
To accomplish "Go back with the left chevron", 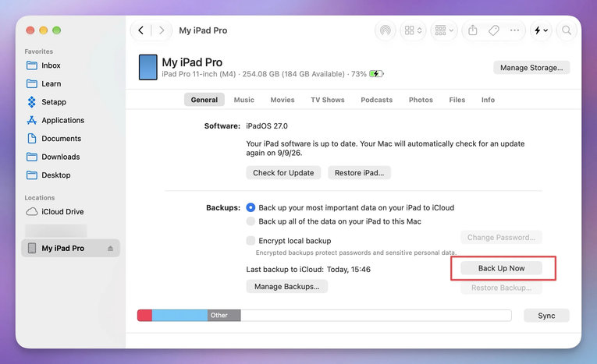I will [x=141, y=30].
